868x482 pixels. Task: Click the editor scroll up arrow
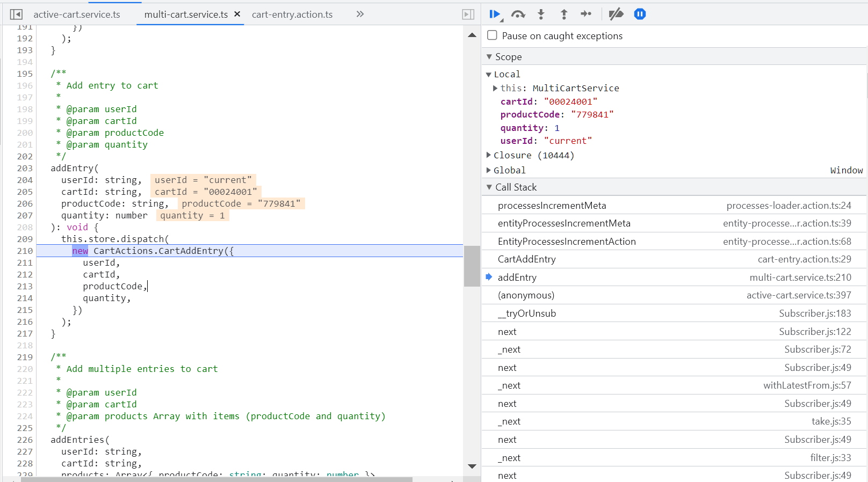472,35
